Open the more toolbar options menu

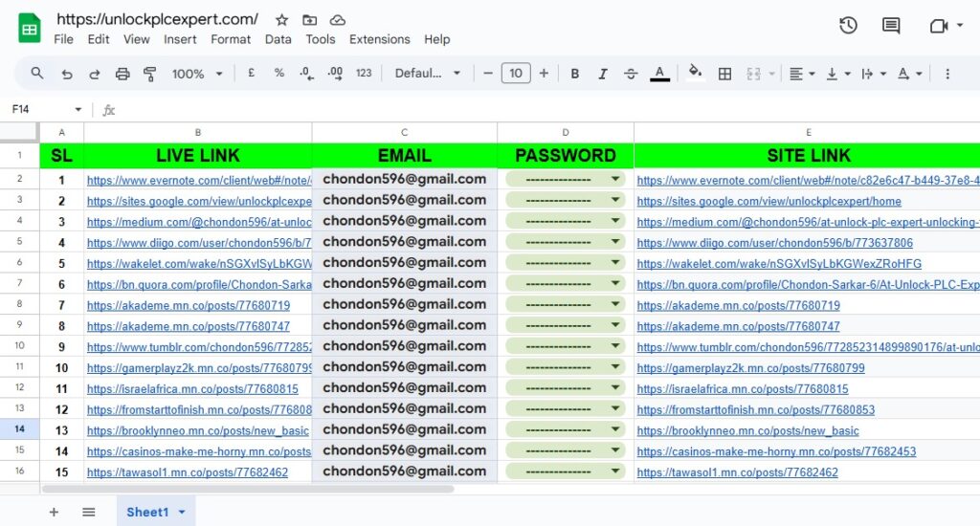tap(947, 74)
